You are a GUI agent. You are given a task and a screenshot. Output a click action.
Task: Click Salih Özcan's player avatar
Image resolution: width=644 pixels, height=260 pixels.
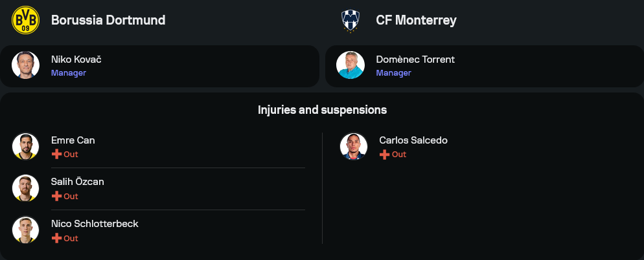(x=26, y=188)
